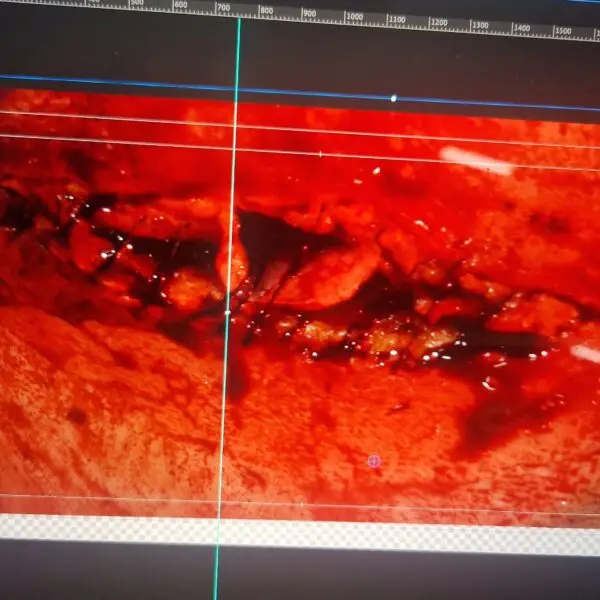Click the transparent checkerboard strip below image

[300, 528]
